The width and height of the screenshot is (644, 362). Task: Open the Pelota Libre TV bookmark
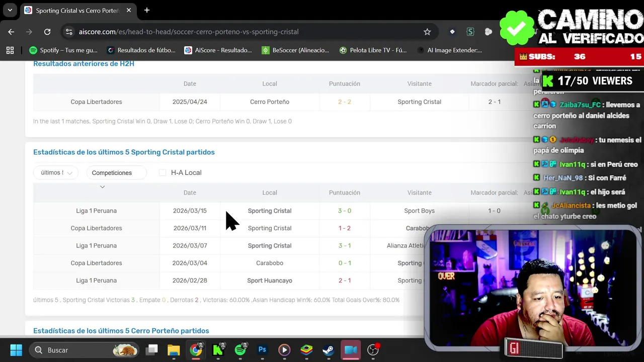(373, 50)
